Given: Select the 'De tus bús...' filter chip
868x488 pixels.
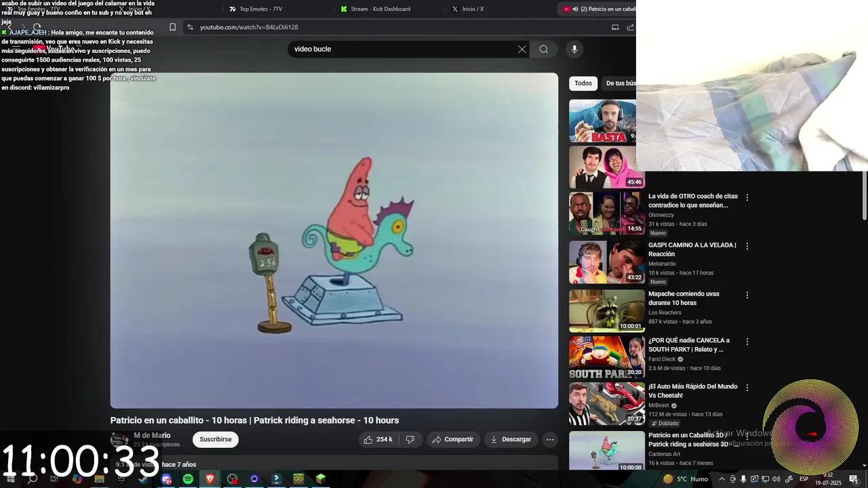Looking at the screenshot, I should pyautogui.click(x=619, y=83).
